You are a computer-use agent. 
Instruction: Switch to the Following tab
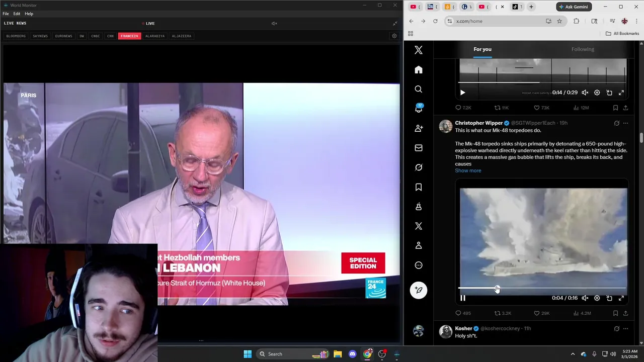583,49
